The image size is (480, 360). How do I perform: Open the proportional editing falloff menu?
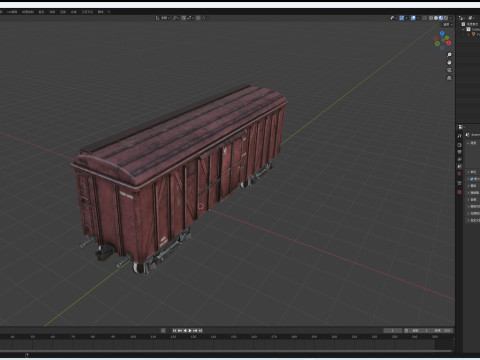(203, 18)
